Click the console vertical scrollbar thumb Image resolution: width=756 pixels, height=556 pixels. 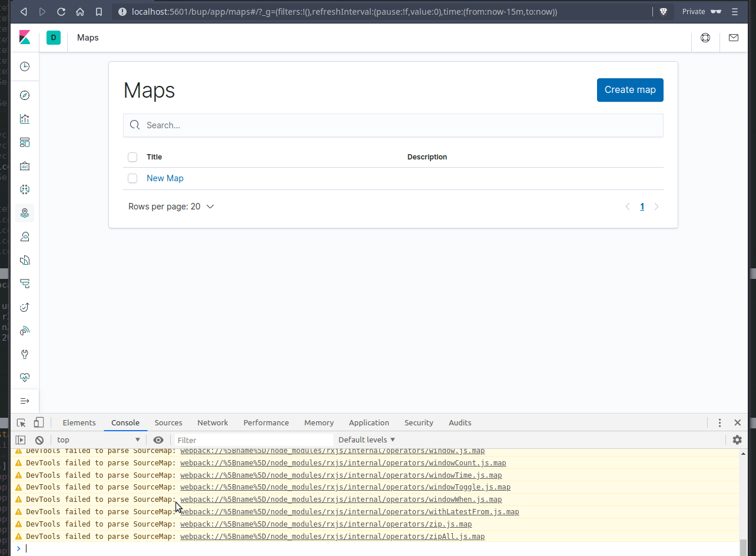pyautogui.click(x=744, y=547)
